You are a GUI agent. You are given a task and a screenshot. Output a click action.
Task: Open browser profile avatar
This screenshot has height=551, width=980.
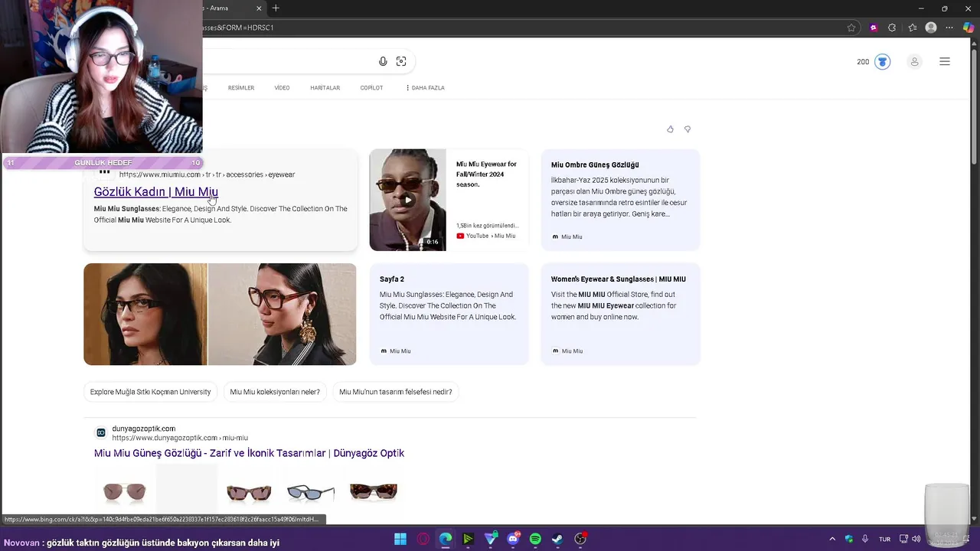click(931, 28)
